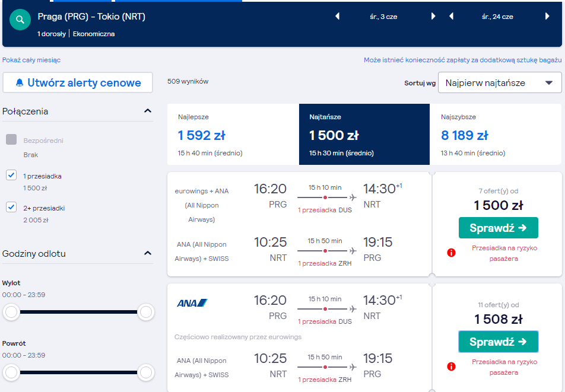The height and width of the screenshot is (392, 565).
Task: Open the Pokaż cały miesiąc link
Action: click(31, 60)
